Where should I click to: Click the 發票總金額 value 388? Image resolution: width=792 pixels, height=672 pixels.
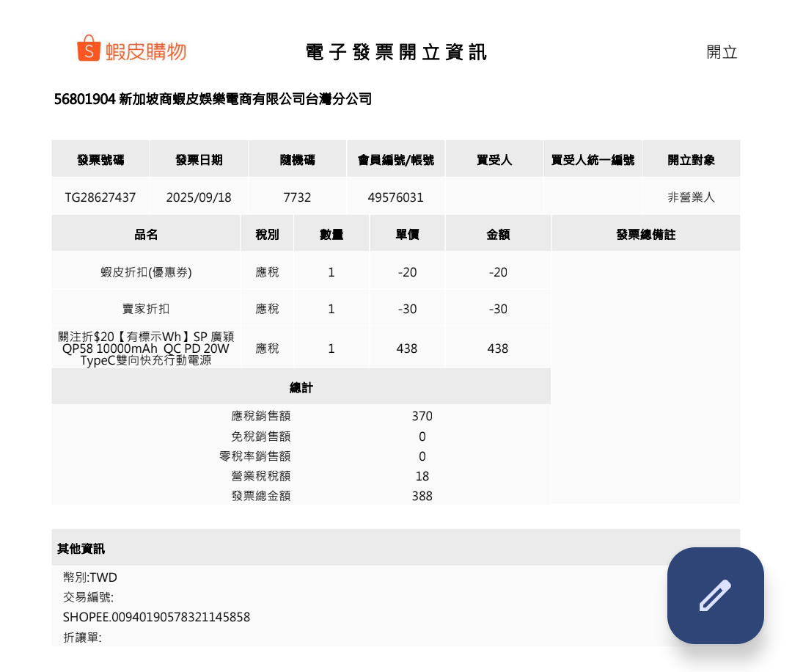(x=422, y=496)
